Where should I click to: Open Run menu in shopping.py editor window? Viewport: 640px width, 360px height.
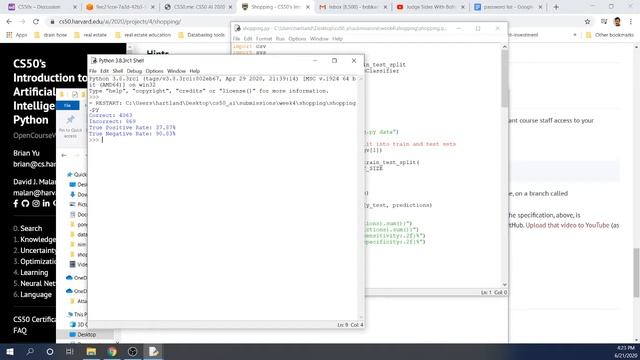point(280,39)
